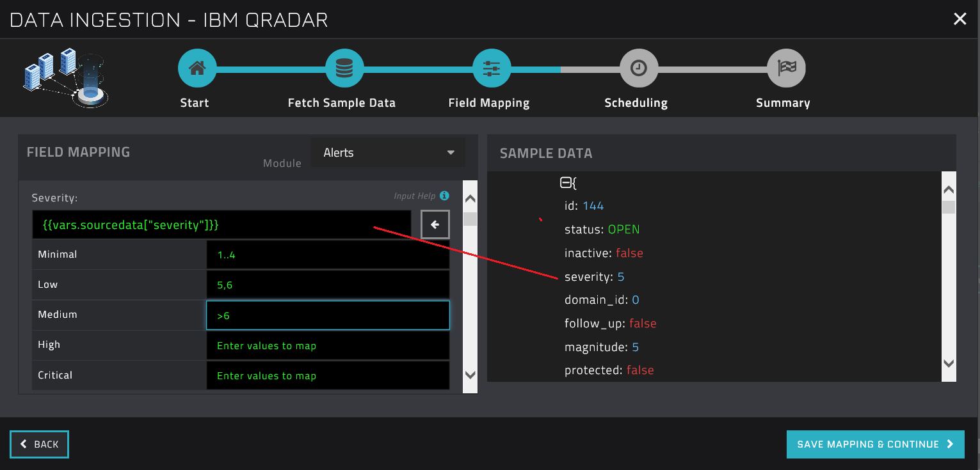Click the Input Help info icon
This screenshot has height=470, width=980.
point(445,196)
